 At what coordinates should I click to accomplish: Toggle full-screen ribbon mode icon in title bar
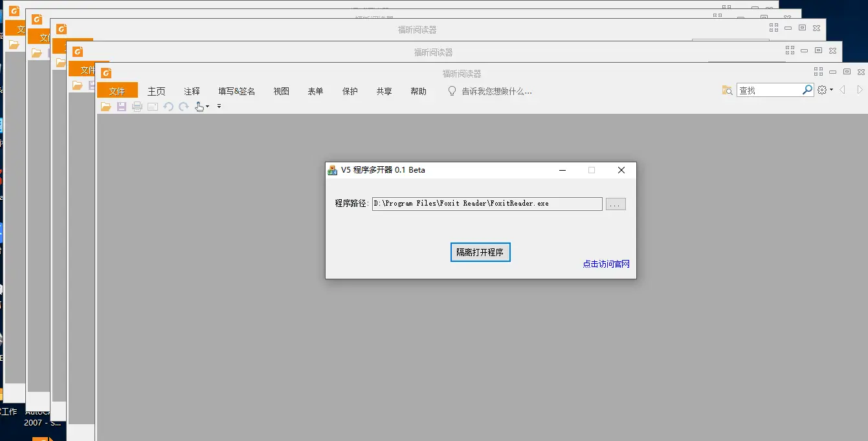pyautogui.click(x=818, y=72)
